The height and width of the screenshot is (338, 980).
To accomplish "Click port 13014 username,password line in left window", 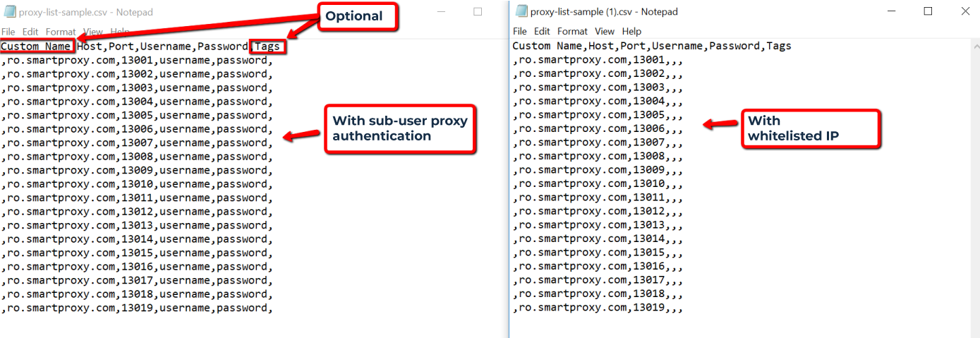I will tap(137, 239).
